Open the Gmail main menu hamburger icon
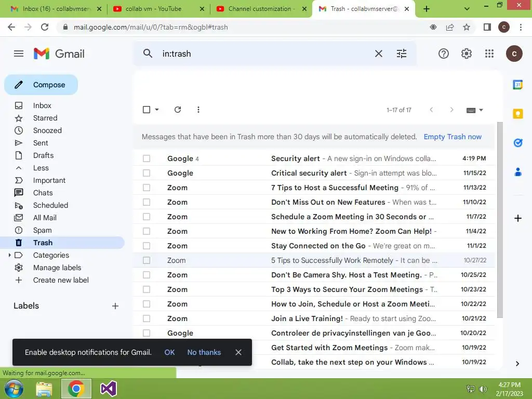 [x=19, y=54]
